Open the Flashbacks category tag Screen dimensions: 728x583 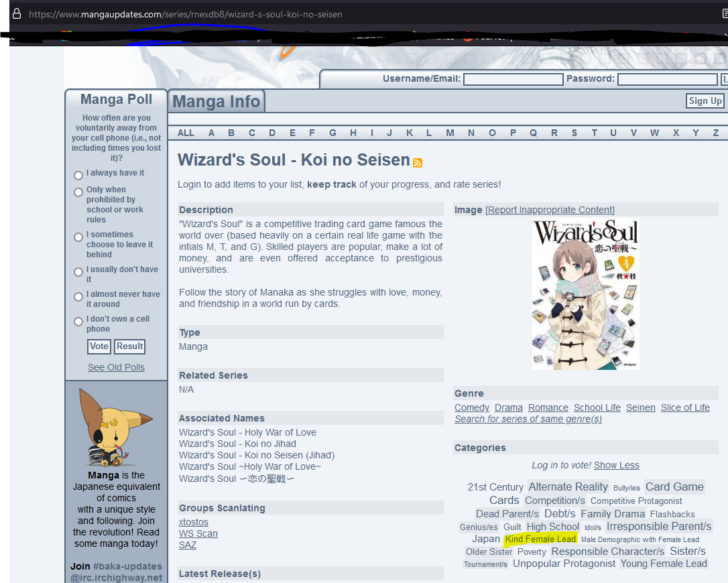coord(672,514)
